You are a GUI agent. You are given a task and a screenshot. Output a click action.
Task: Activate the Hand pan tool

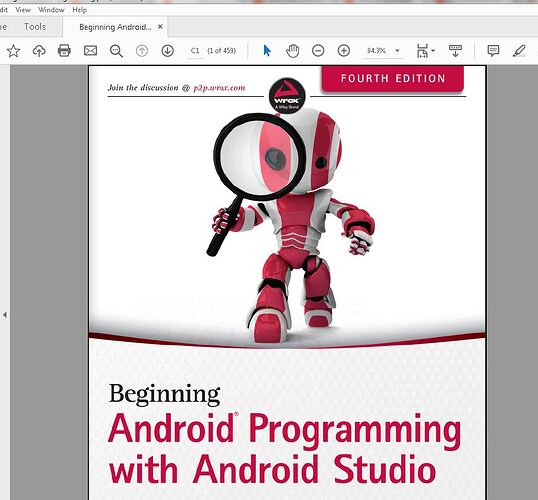[292, 51]
